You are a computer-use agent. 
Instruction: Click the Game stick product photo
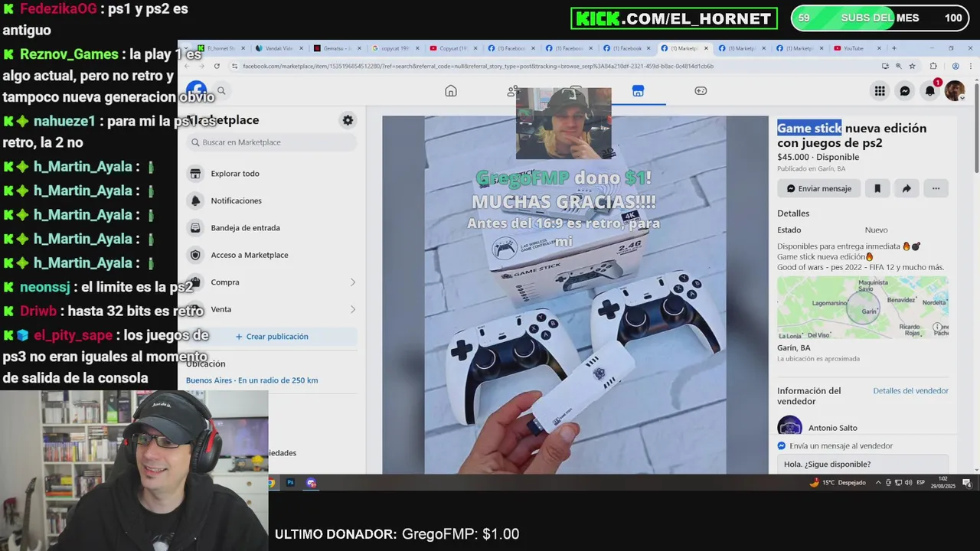coord(575,295)
